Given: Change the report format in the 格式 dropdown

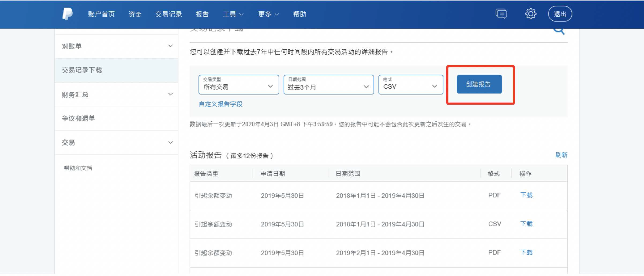Looking at the screenshot, I should tap(410, 85).
